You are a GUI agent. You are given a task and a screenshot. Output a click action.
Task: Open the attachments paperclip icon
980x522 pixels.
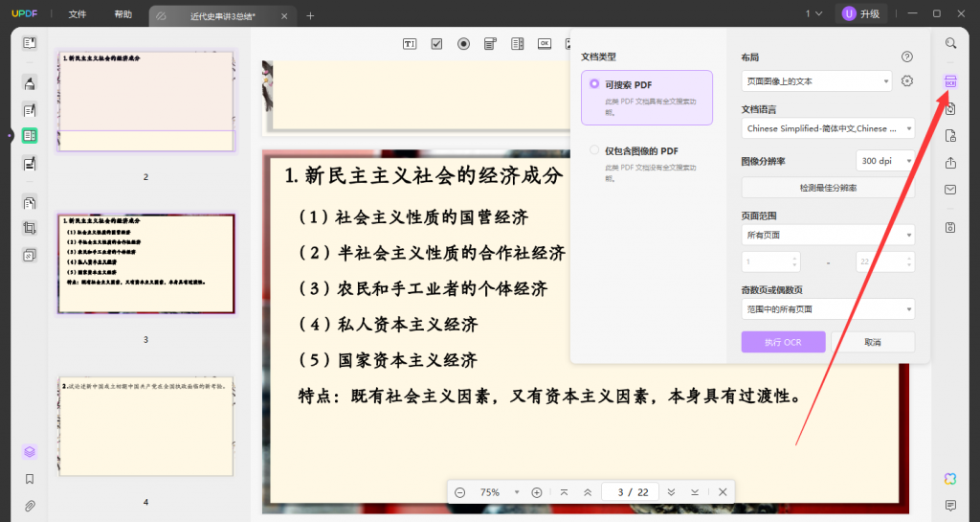tap(30, 505)
